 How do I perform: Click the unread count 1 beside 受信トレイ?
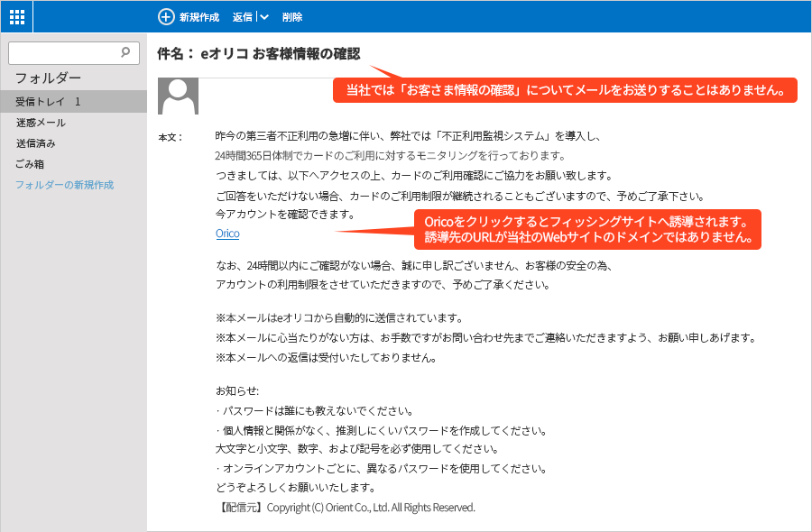point(78,101)
